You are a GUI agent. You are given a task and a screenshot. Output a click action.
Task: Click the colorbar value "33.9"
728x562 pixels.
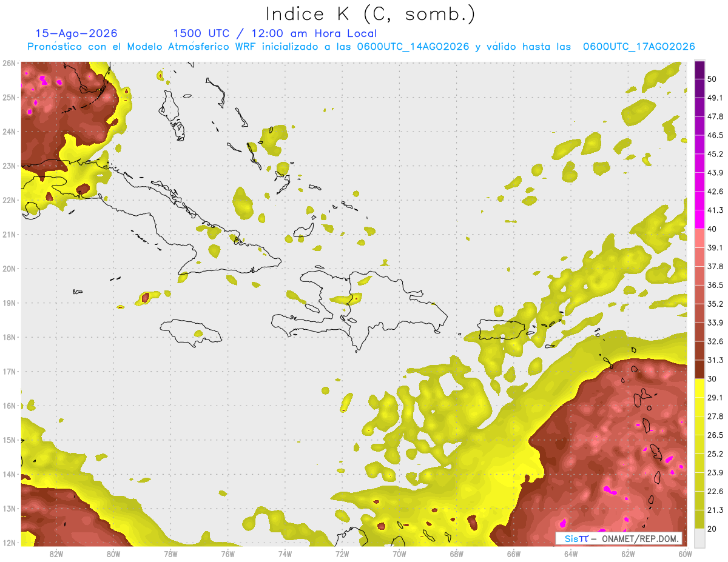click(x=715, y=323)
